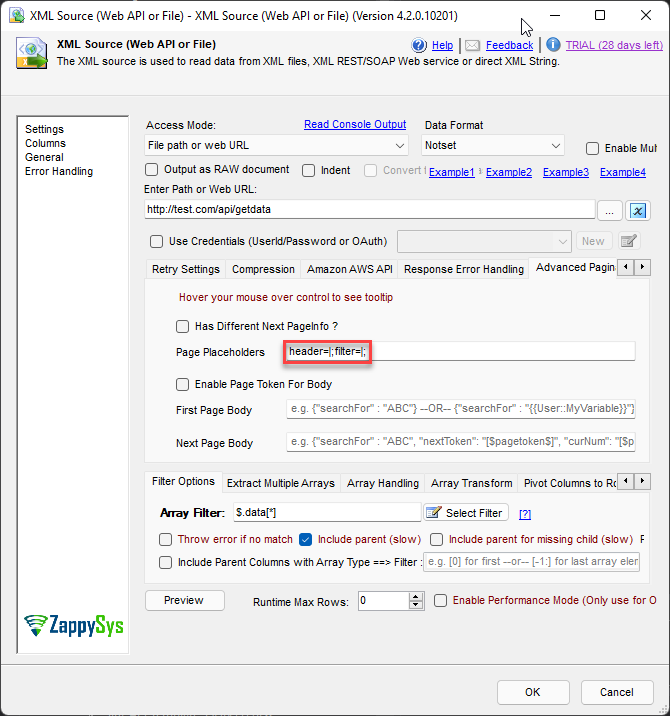Open the Array Transform tab
Viewport: 670px width, 716px height.
tap(471, 483)
